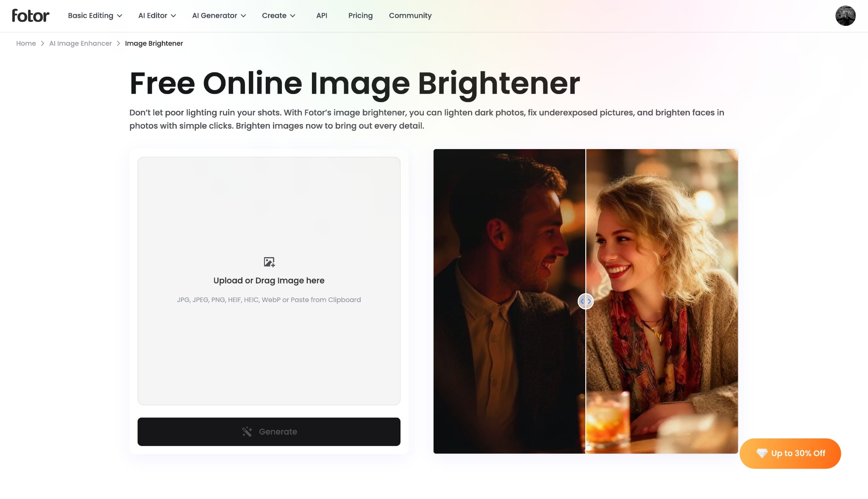Go to the API page
Image resolution: width=868 pixels, height=499 pixels.
pyautogui.click(x=322, y=16)
